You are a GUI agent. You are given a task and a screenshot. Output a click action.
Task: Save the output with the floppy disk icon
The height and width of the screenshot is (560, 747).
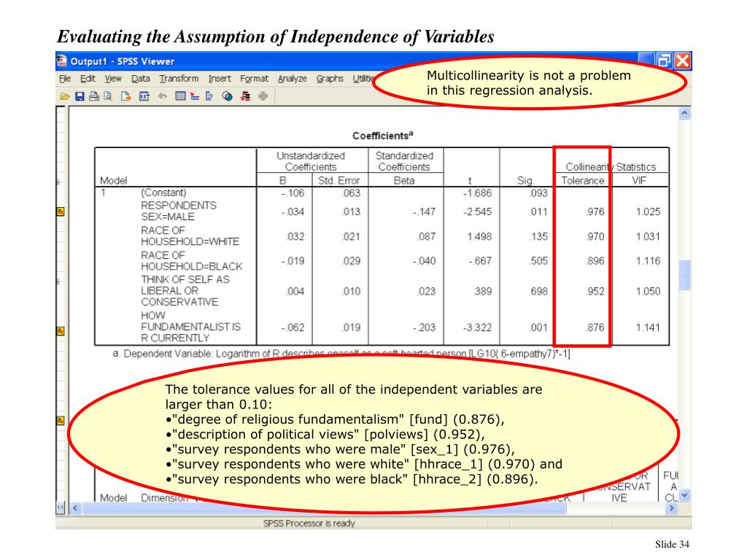(80, 96)
